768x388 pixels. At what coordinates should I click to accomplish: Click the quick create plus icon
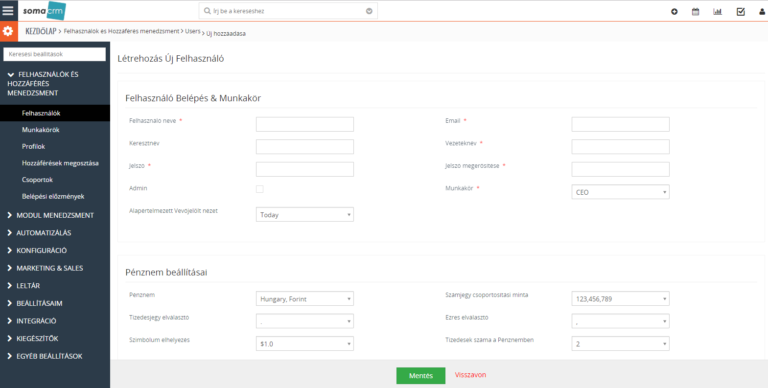pos(674,11)
